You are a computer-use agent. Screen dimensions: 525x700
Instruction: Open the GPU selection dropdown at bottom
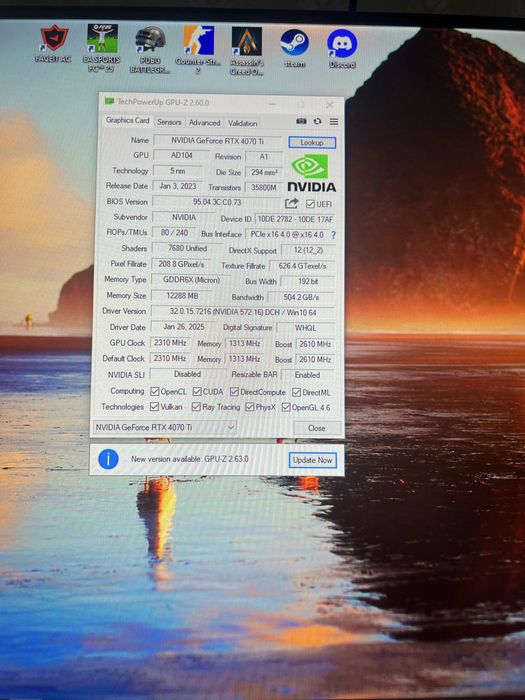tap(165, 427)
